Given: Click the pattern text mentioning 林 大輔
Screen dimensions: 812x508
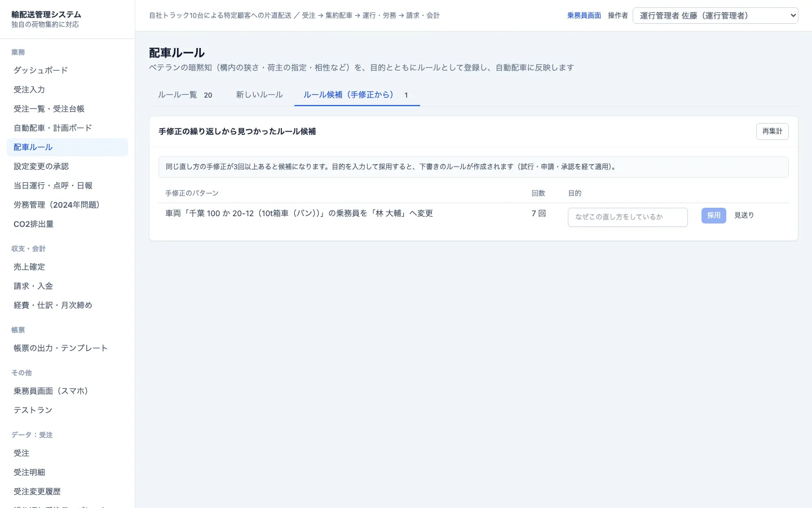Looking at the screenshot, I should point(299,213).
